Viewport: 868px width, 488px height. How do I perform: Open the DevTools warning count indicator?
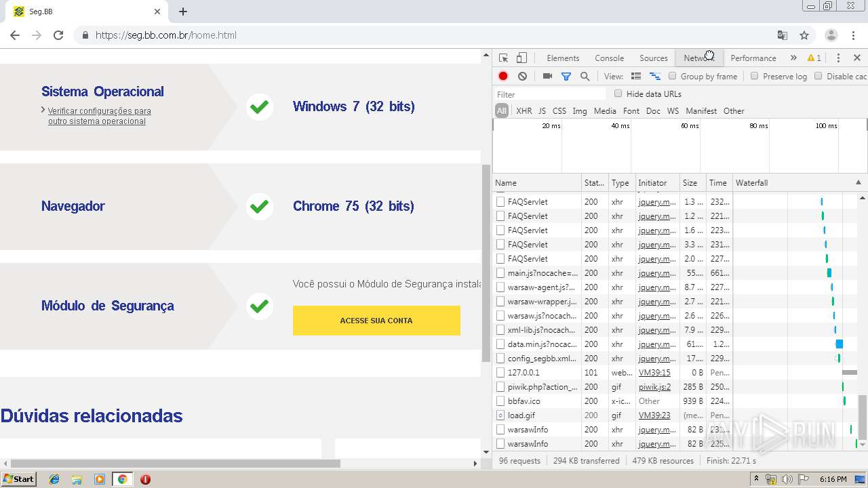[x=814, y=58]
